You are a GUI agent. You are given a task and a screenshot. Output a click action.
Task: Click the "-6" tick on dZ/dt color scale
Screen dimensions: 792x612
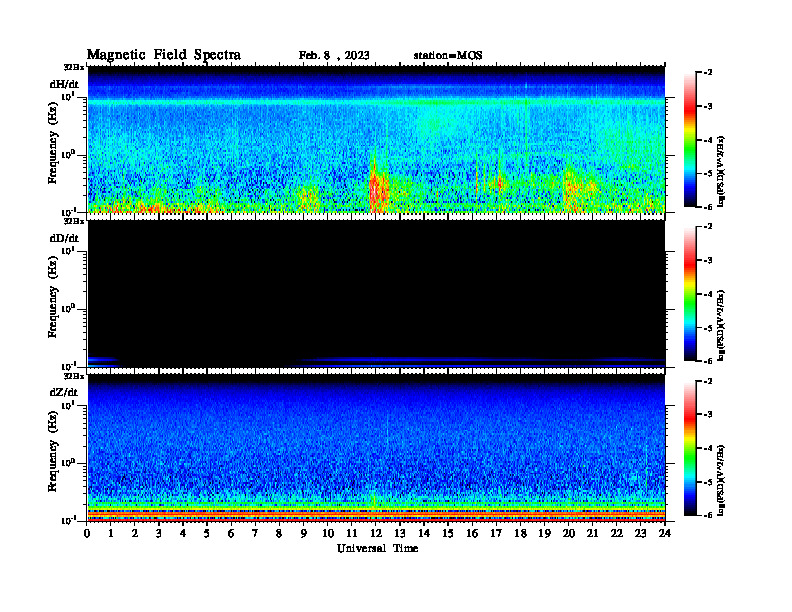coord(708,515)
